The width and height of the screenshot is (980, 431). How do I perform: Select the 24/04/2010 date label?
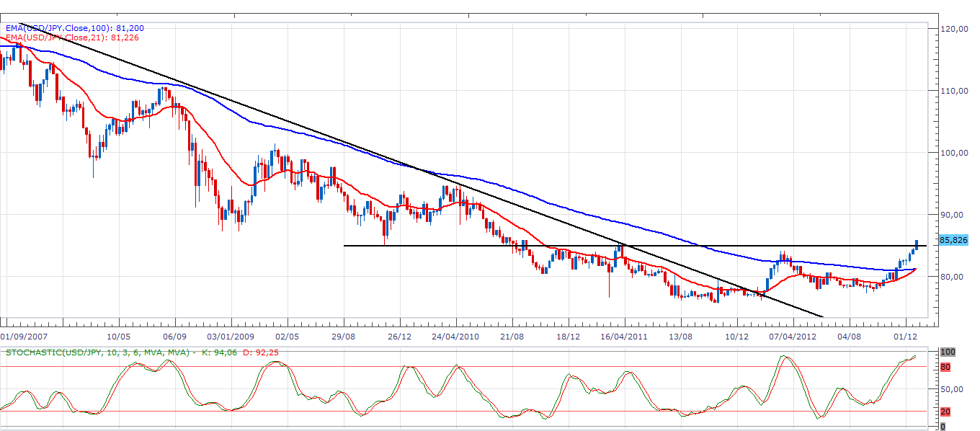point(456,336)
